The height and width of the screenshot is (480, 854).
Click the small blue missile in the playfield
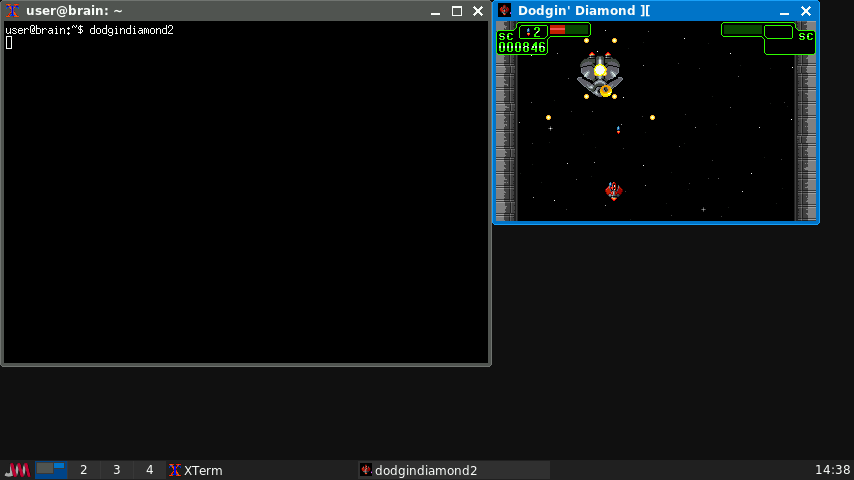pos(618,129)
